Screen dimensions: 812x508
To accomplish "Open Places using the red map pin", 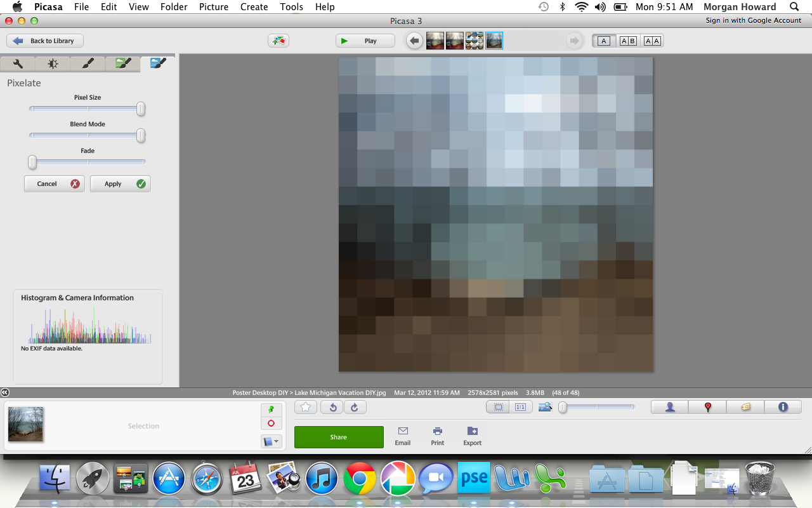I will pyautogui.click(x=707, y=406).
